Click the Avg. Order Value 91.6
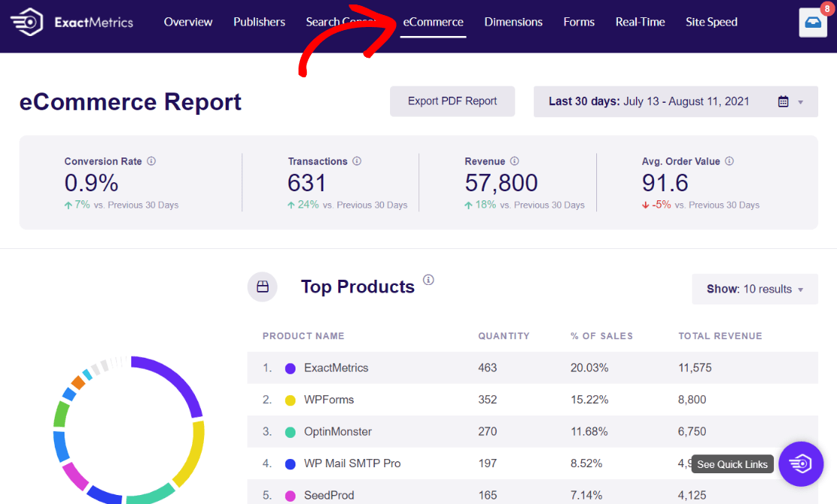 [665, 183]
